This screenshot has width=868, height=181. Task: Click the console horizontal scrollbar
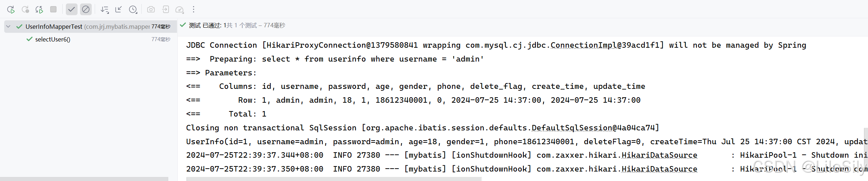(334, 179)
